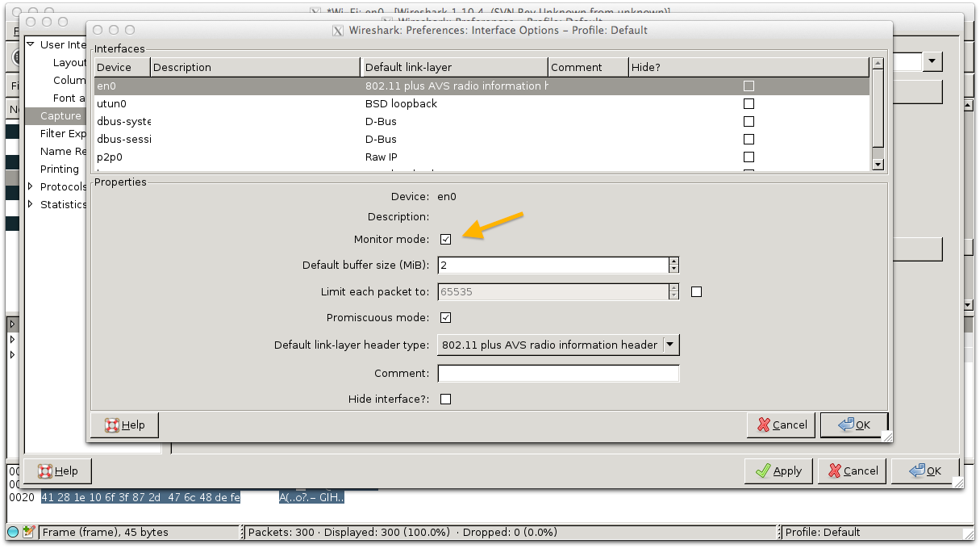Click the Hide? column header
Viewport: 980px width, 548px height.
pos(749,67)
